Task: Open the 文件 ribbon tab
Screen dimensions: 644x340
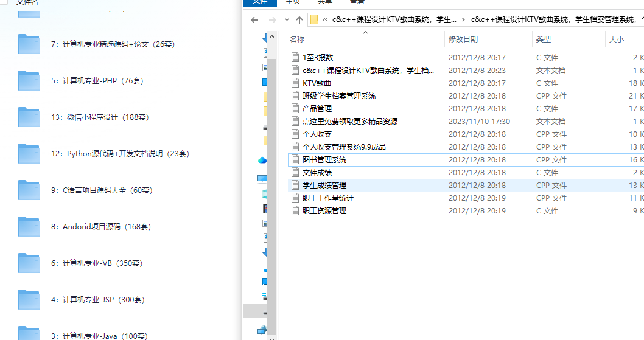Action: [260, 2]
